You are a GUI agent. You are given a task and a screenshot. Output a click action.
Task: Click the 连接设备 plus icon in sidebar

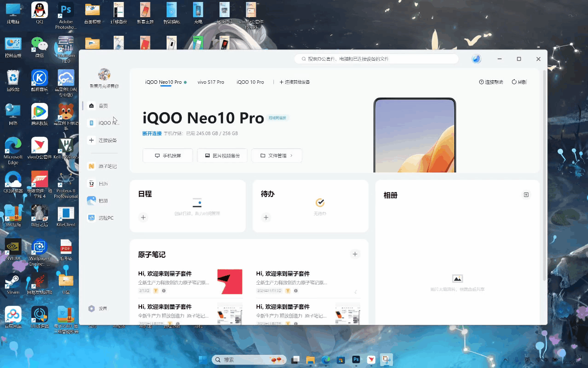click(91, 140)
